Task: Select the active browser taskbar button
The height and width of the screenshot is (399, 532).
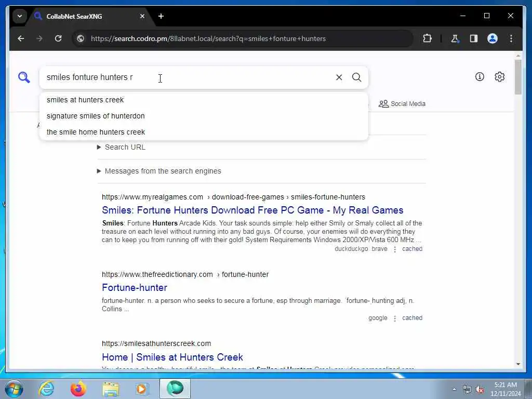Action: point(175,389)
